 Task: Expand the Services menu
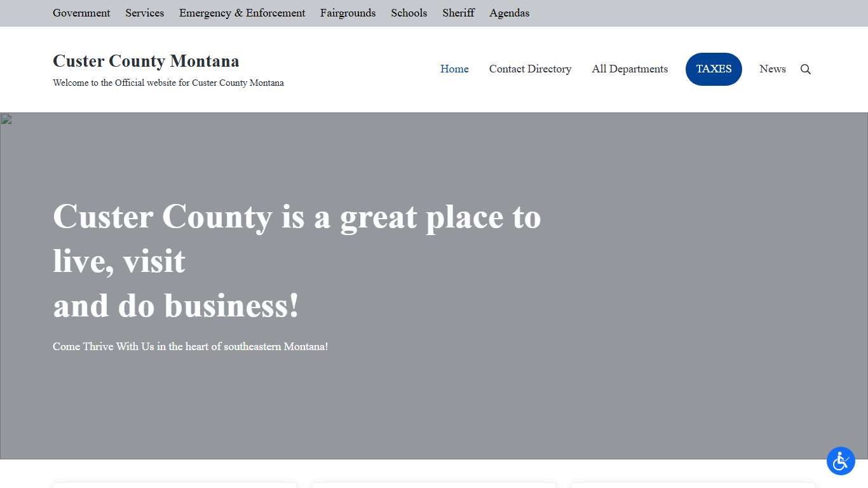[144, 13]
